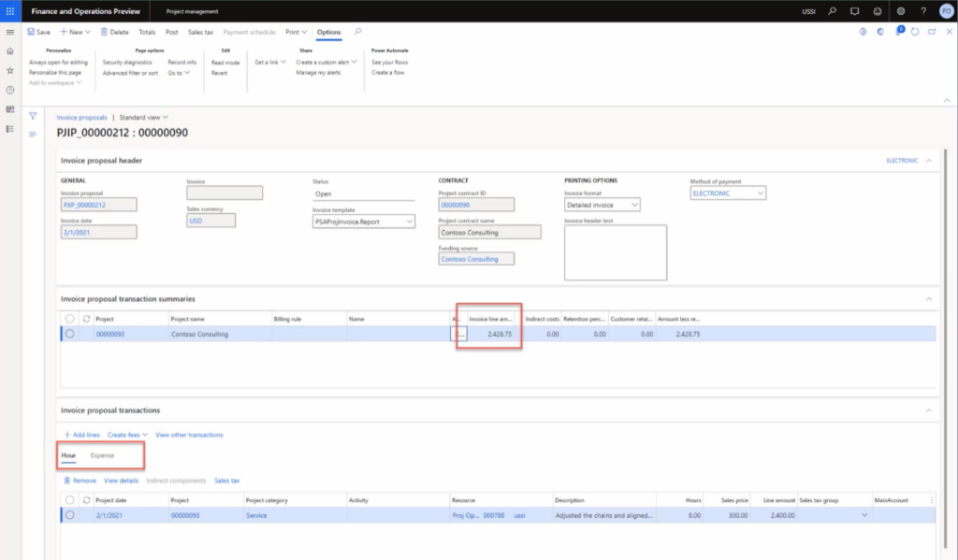The height and width of the screenshot is (560, 958).
Task: Collapse the Invoice proposal transactions section
Action: click(x=929, y=410)
